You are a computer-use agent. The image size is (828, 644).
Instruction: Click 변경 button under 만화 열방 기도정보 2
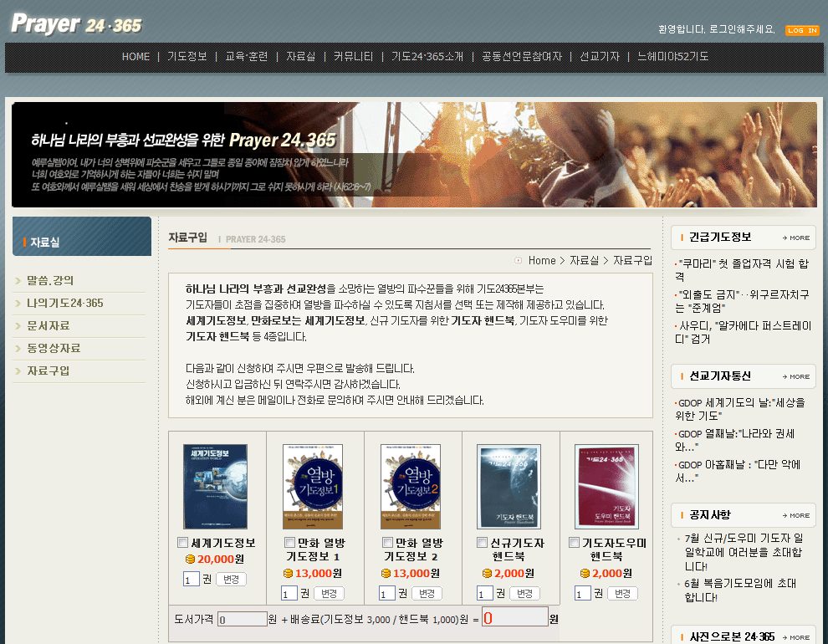coord(427,593)
